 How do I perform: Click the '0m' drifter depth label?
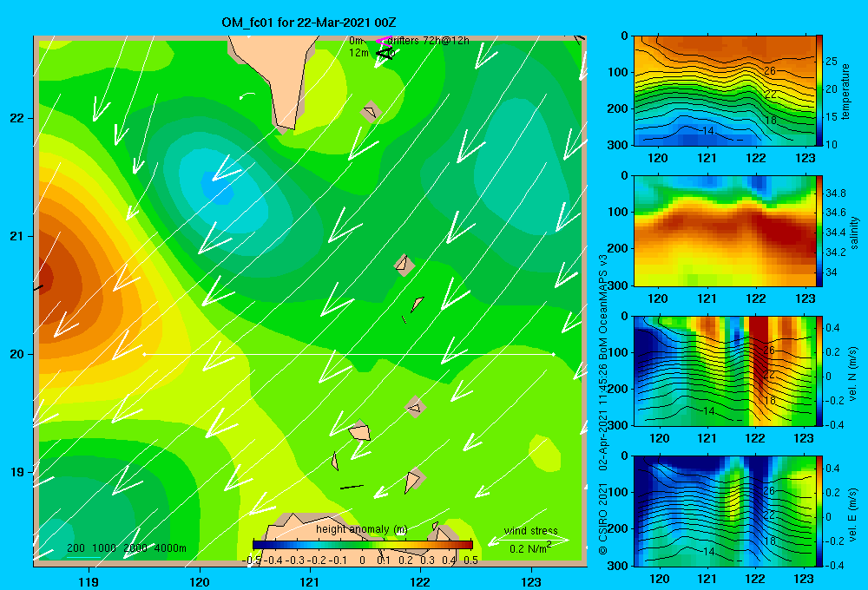[x=356, y=41]
